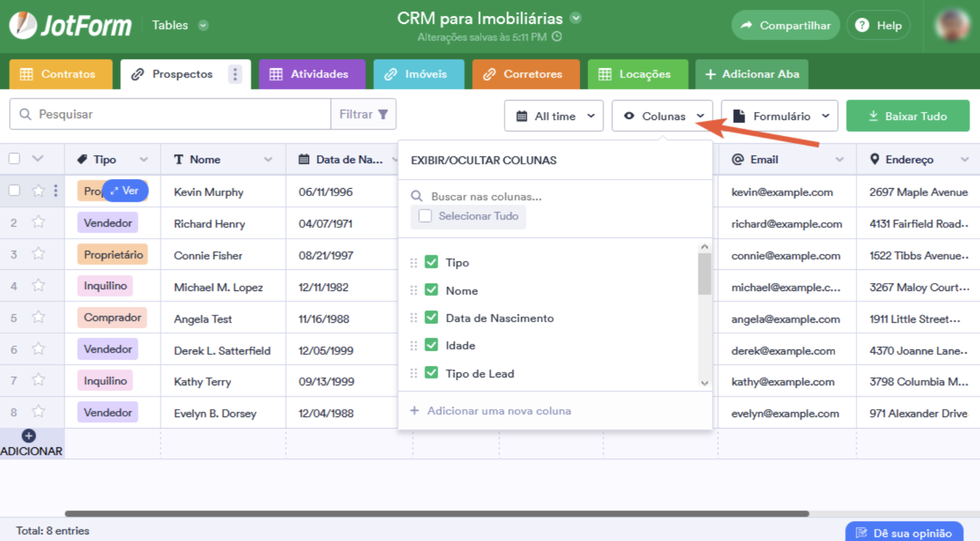This screenshot has width=980, height=541.
Task: Click Adicionar Aba to add tab
Action: [x=752, y=74]
